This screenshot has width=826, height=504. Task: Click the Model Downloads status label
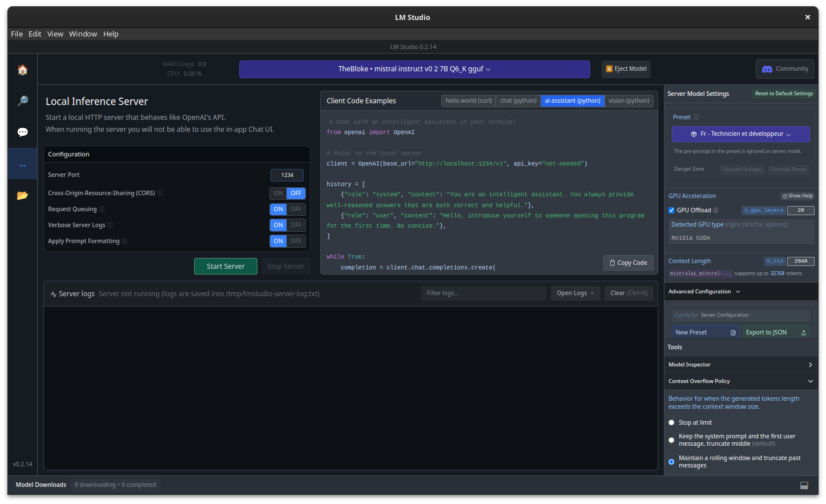(41, 485)
